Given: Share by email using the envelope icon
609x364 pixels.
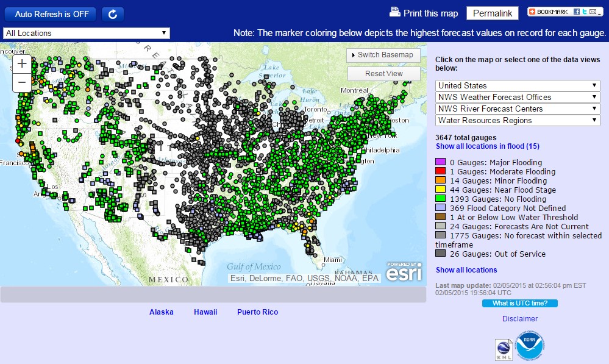Looking at the screenshot, I should coord(593,12).
